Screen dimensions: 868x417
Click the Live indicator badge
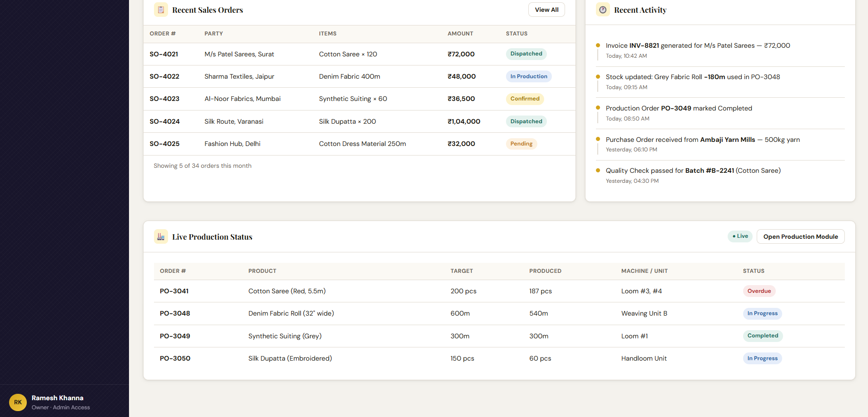pyautogui.click(x=740, y=236)
